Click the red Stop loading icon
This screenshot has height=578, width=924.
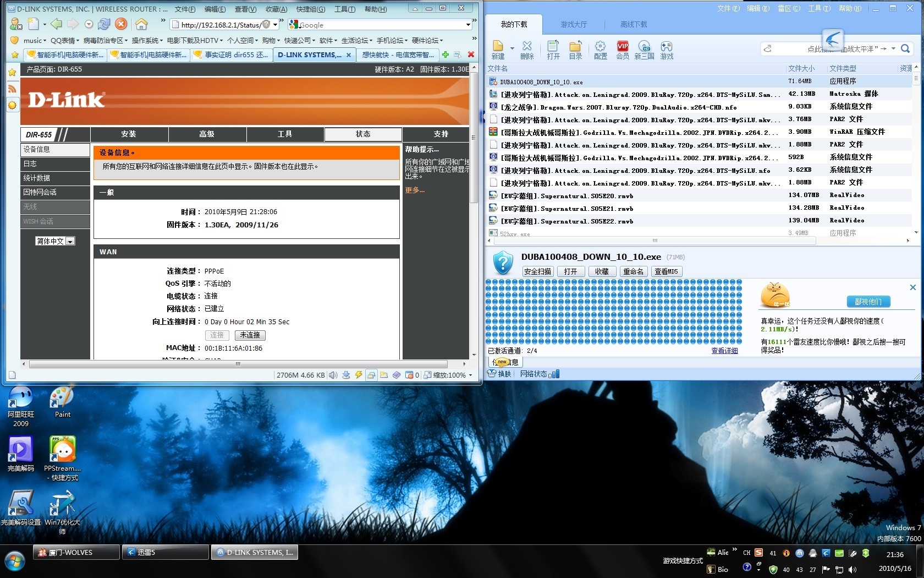coord(121,24)
